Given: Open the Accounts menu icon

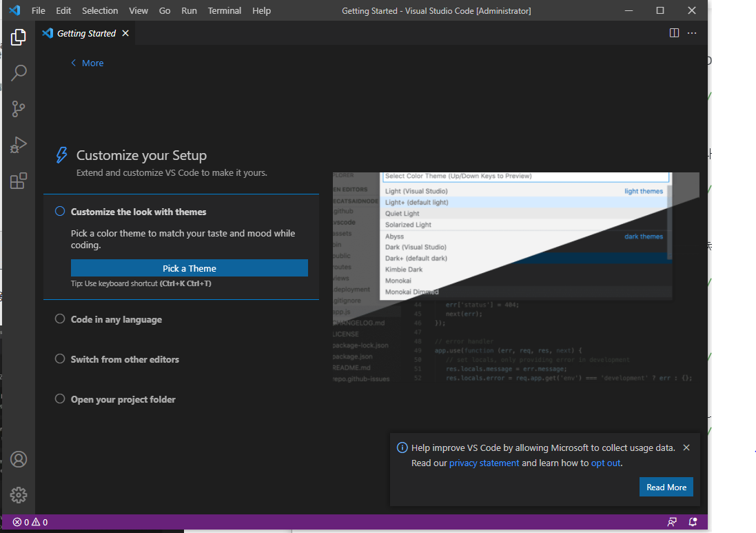Looking at the screenshot, I should pyautogui.click(x=19, y=459).
